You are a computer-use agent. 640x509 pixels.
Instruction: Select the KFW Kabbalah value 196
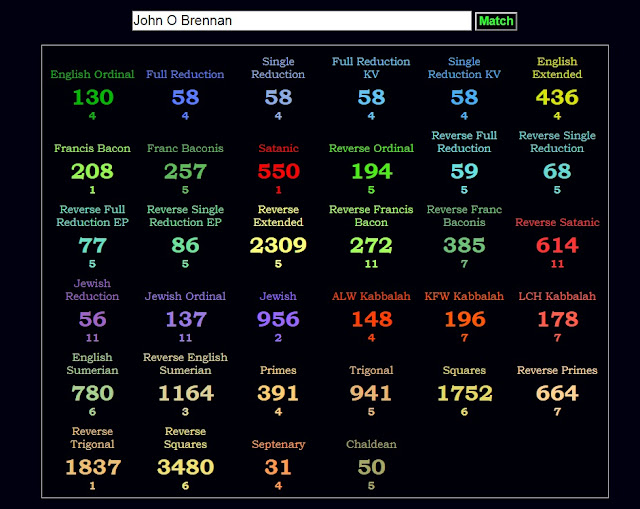tap(465, 319)
